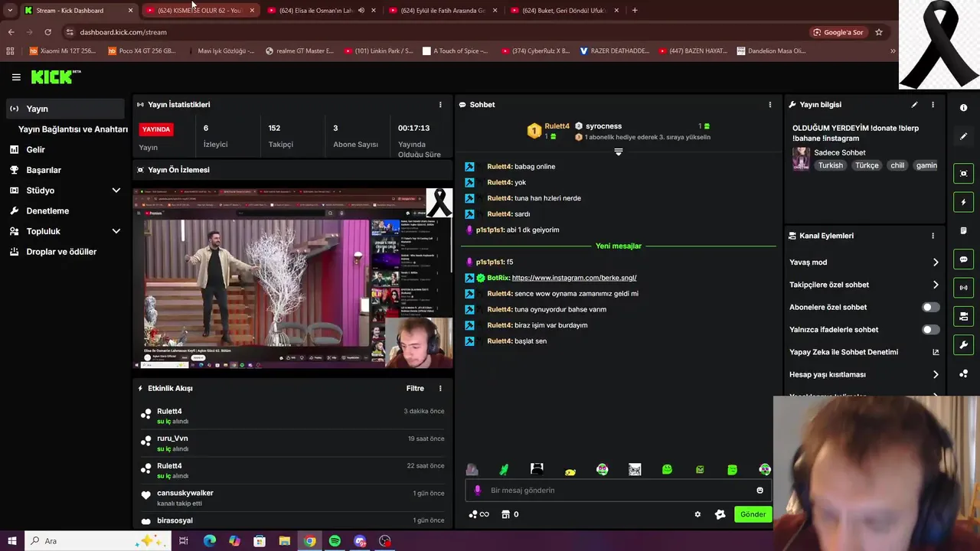Toggle the chat bubble icon in right rail

964,259
